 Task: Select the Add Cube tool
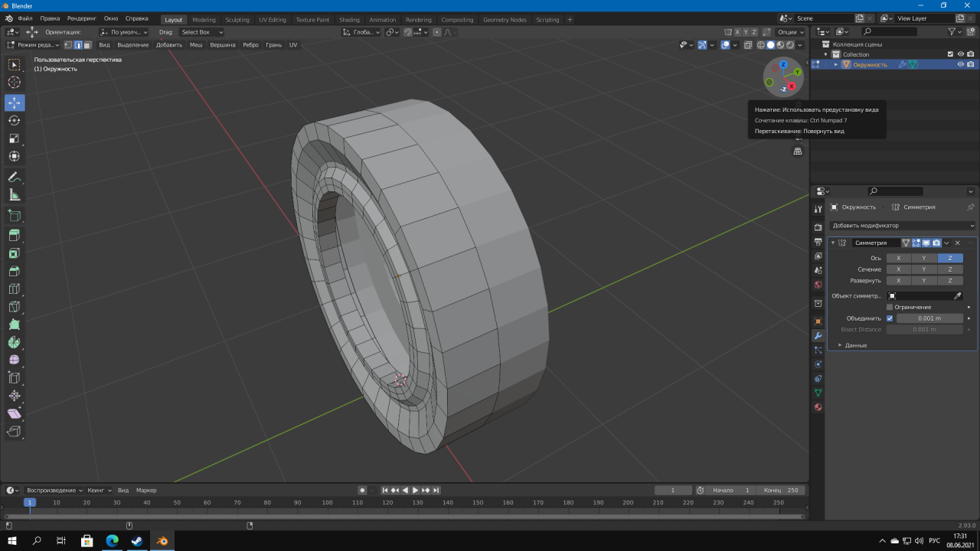point(15,215)
